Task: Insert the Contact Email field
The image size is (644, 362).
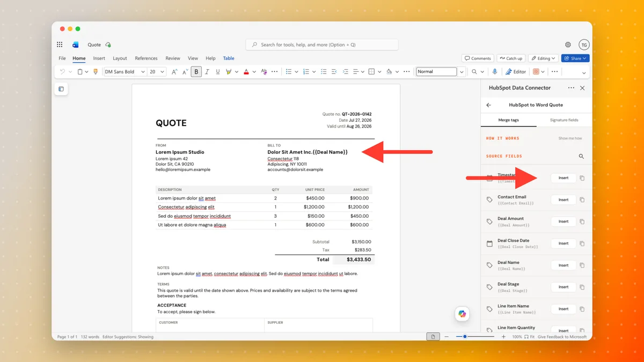Action: [563, 200]
